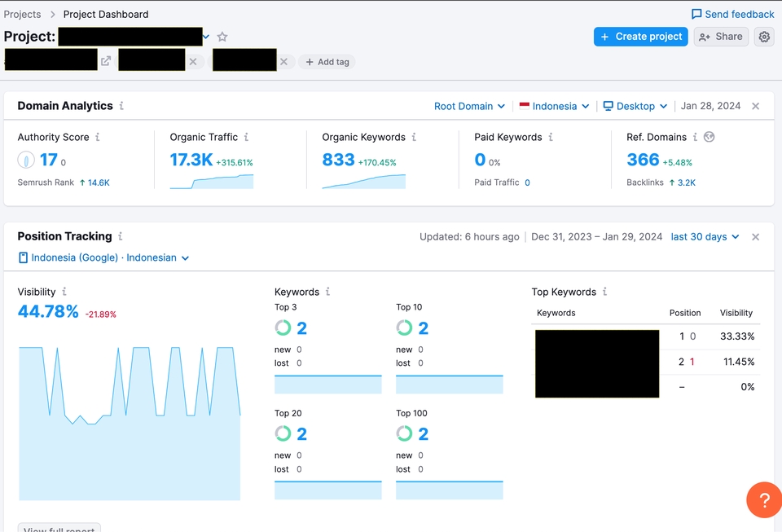Click Top 10 donut chart icon
This screenshot has width=782, height=532.
click(405, 328)
